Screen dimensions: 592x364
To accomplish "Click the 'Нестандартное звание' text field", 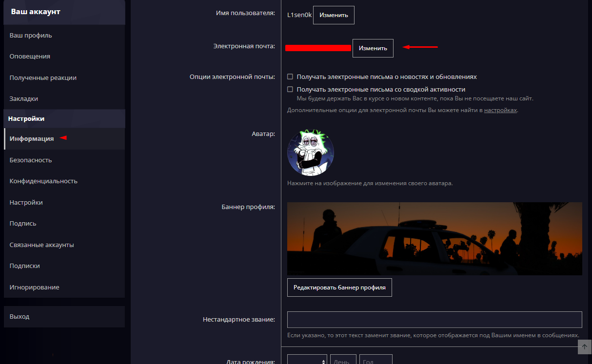I will point(434,320).
